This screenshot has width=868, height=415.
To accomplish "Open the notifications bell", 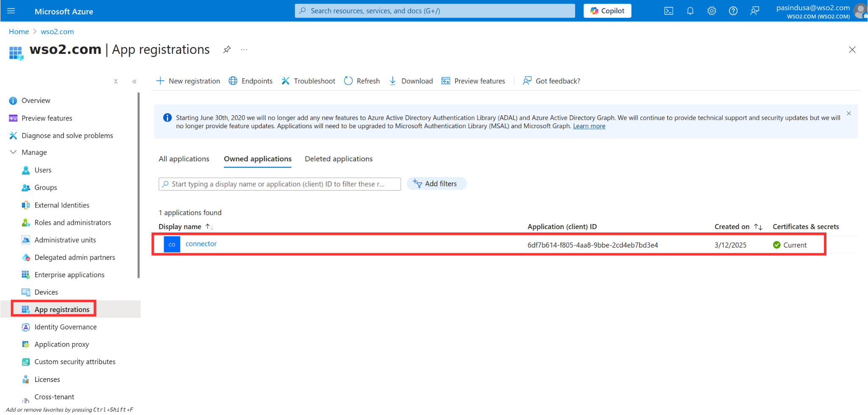I will [690, 11].
